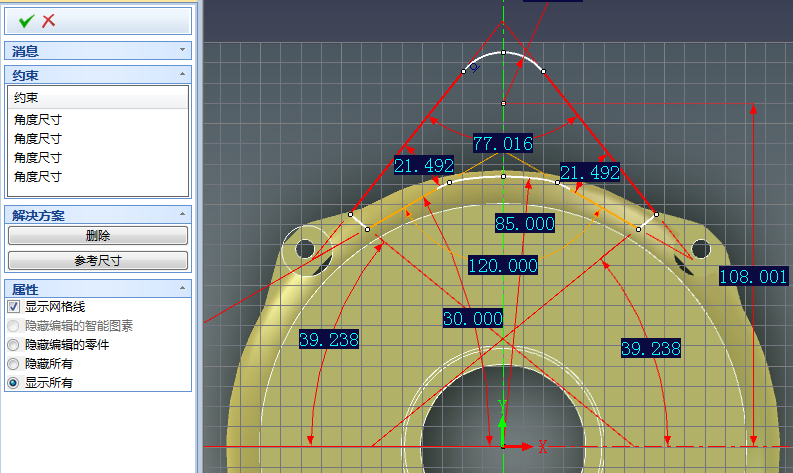793x473 pixels.
Task: Select the 隐藏编辑的智能图素 radio option
Action: pyautogui.click(x=14, y=326)
